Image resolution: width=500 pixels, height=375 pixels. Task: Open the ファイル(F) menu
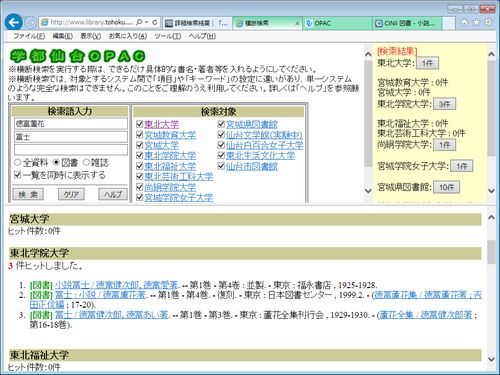click(x=29, y=36)
